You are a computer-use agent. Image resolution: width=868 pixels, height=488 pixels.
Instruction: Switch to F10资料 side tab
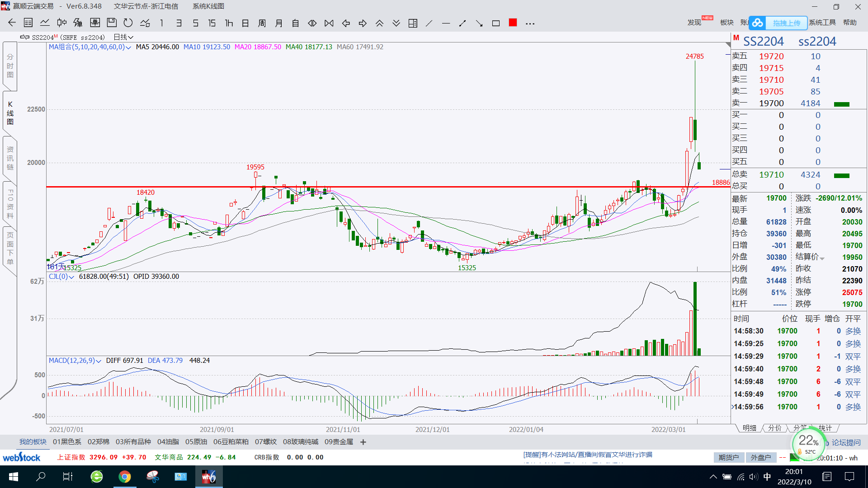tap(10, 204)
